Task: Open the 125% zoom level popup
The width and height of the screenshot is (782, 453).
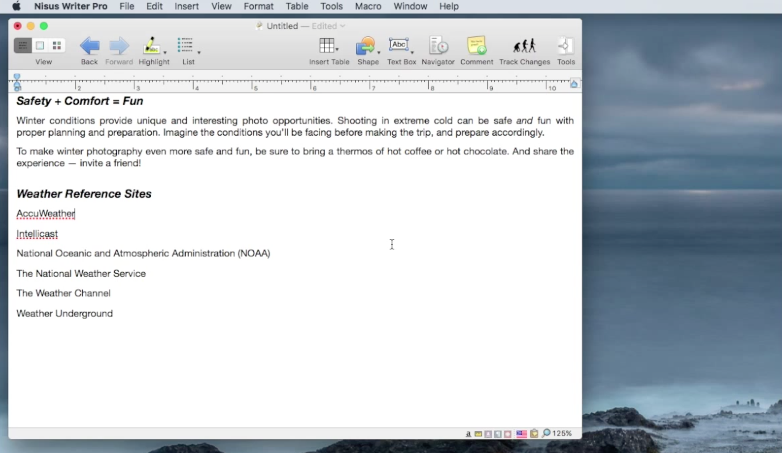Action: (x=562, y=434)
